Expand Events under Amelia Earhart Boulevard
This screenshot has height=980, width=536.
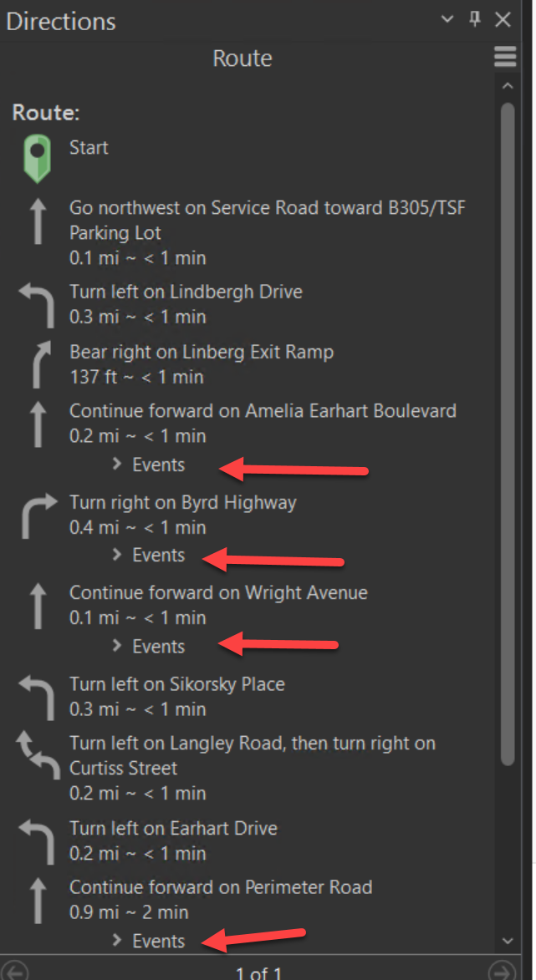pos(147,465)
